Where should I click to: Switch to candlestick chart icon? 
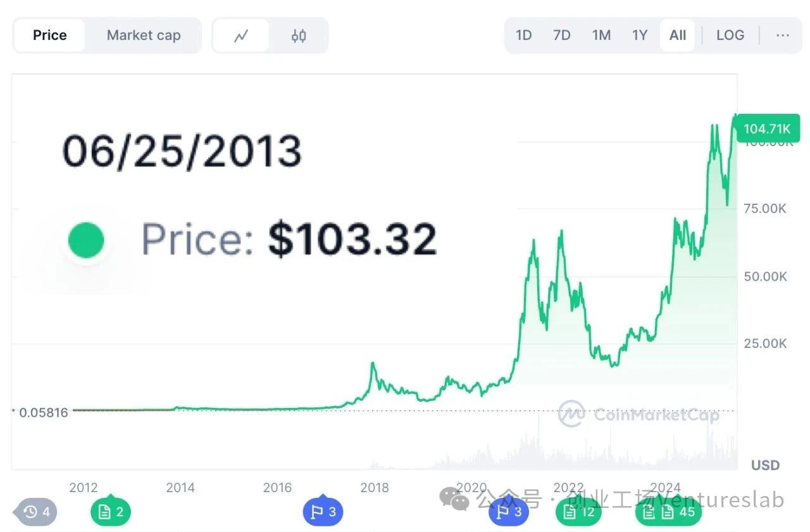point(299,35)
